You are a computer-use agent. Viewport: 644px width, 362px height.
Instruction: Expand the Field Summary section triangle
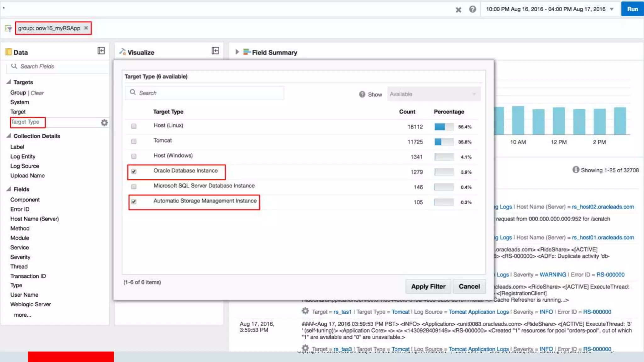237,52
